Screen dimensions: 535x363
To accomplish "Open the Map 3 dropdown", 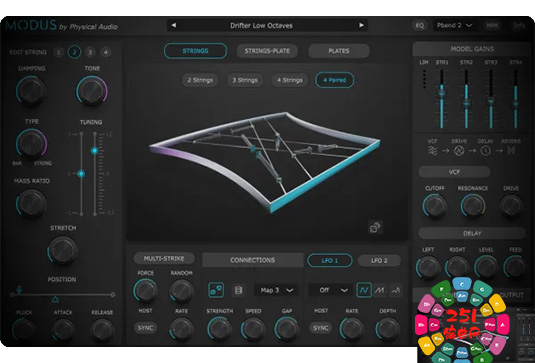I will tap(276, 290).
